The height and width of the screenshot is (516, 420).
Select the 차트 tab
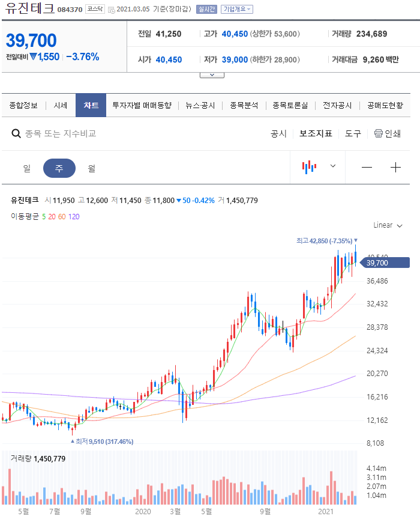point(91,105)
